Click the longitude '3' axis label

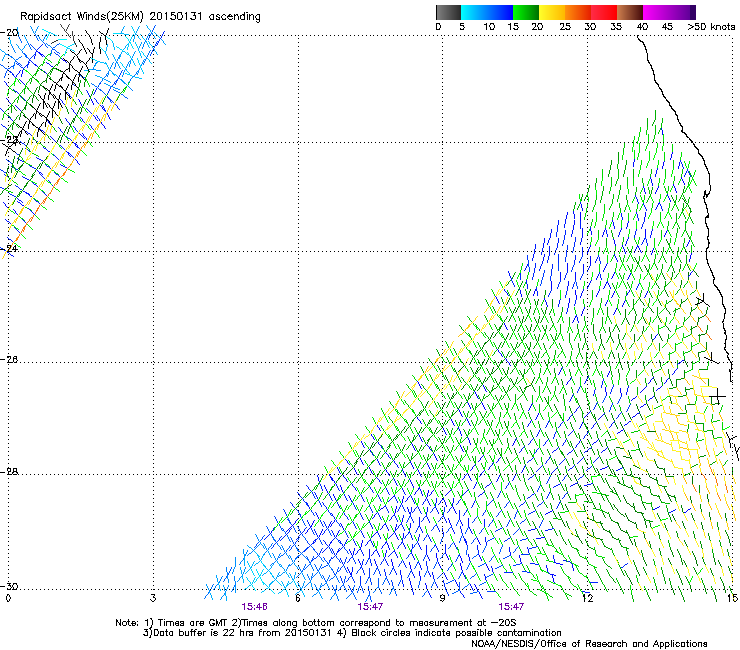(153, 598)
